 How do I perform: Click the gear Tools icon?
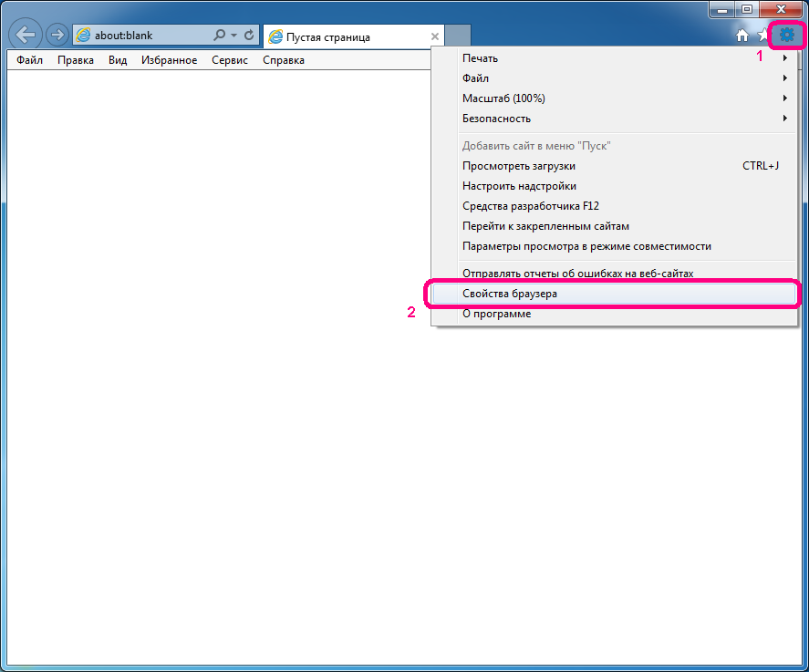click(786, 36)
